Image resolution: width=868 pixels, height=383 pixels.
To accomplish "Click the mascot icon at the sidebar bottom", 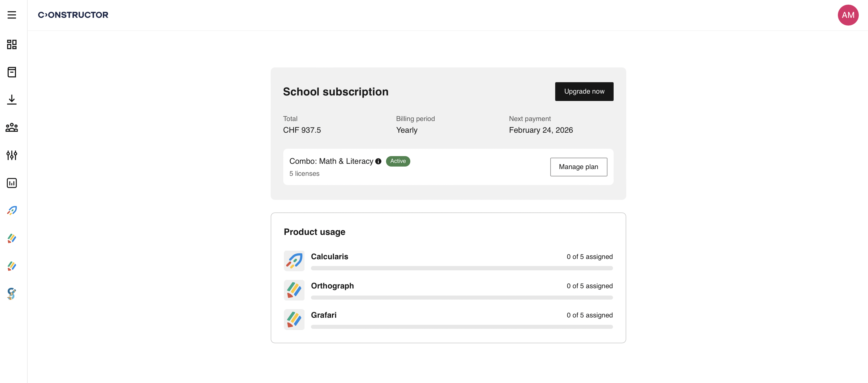I will click(x=11, y=294).
